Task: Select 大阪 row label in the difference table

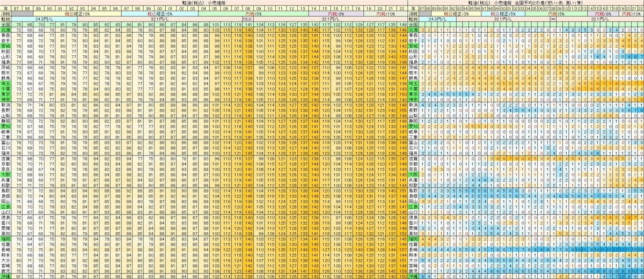Action: point(413,174)
